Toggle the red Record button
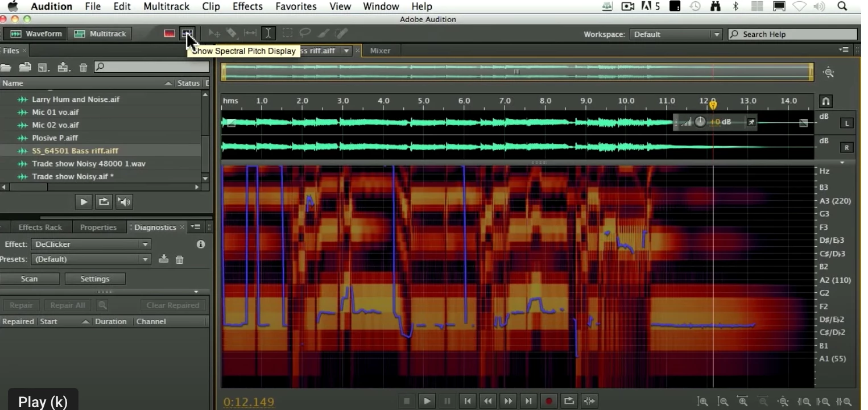 (549, 401)
